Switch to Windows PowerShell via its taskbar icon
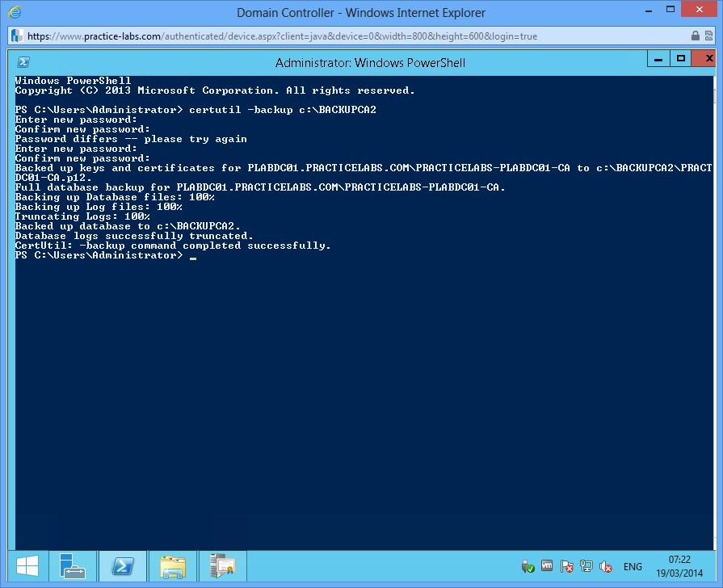723x588 pixels. pos(123,566)
